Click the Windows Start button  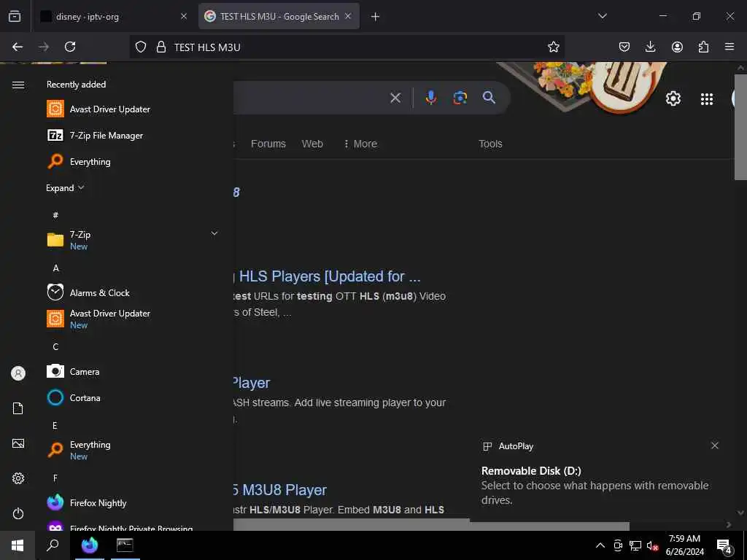tap(18, 545)
